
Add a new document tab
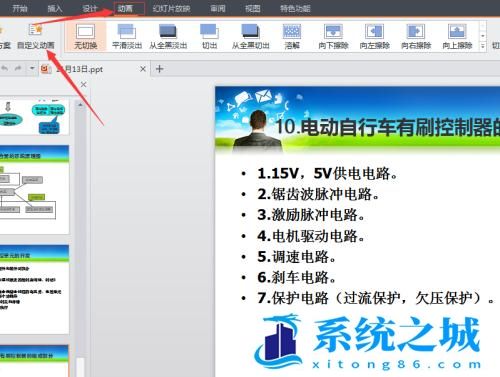point(159,69)
